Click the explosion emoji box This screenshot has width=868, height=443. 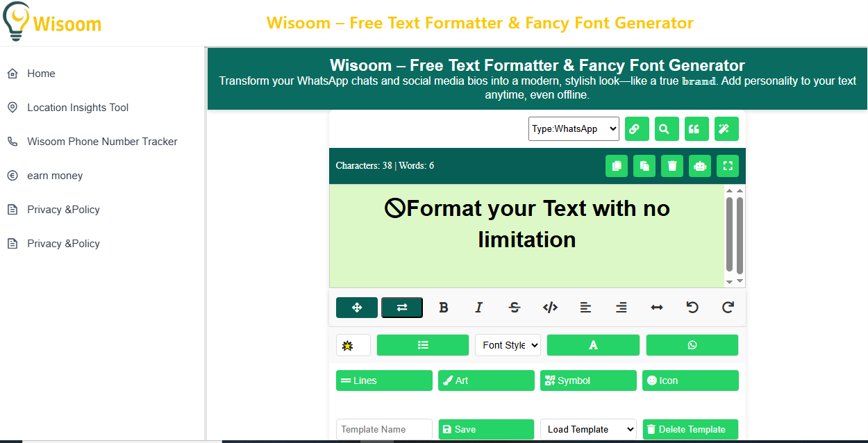[x=353, y=345]
